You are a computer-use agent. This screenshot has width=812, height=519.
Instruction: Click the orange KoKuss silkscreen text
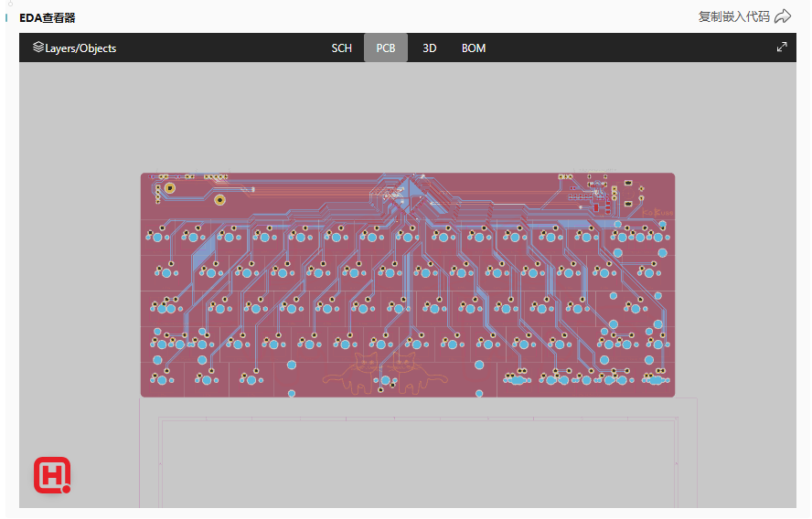(x=657, y=213)
